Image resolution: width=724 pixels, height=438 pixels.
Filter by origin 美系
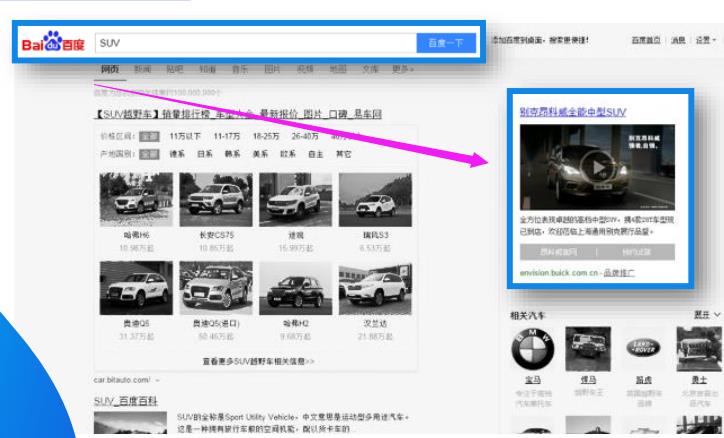pos(260,154)
